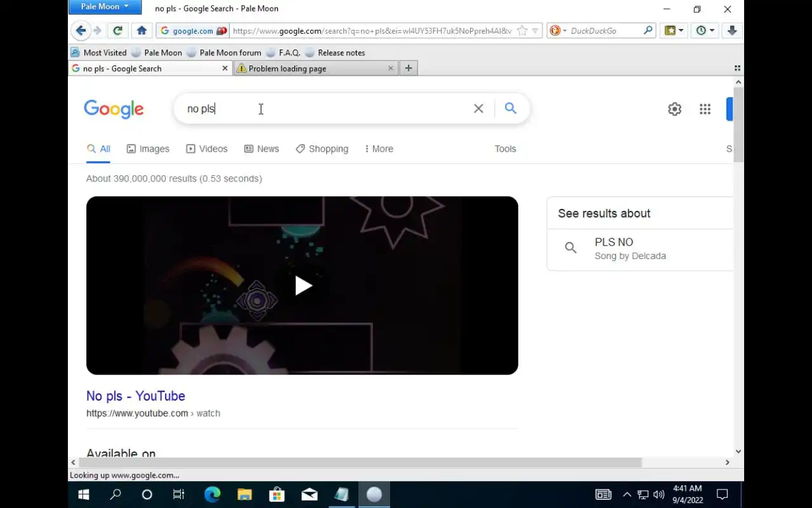Open the Google apps grid
The image size is (812, 508).
[x=705, y=109]
